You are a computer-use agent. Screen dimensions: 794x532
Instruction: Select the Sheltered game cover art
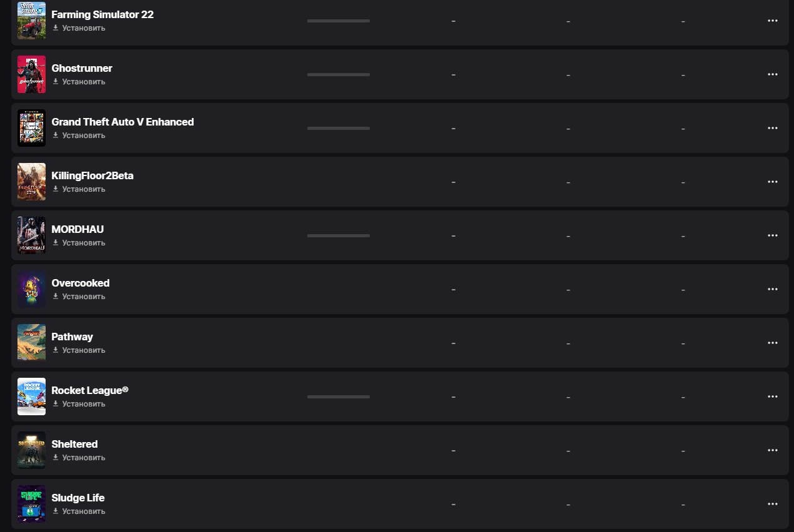[x=31, y=450]
